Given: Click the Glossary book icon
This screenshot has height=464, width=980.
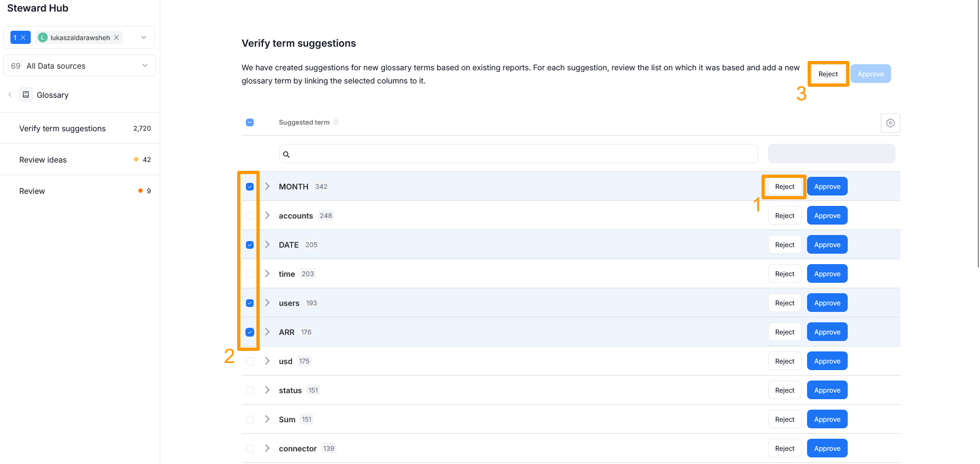Looking at the screenshot, I should (x=26, y=94).
